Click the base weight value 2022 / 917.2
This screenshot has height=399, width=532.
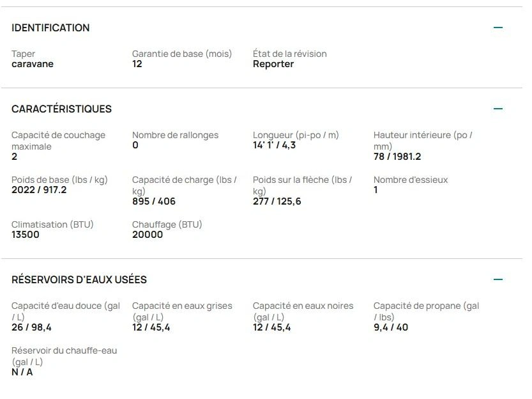(39, 190)
